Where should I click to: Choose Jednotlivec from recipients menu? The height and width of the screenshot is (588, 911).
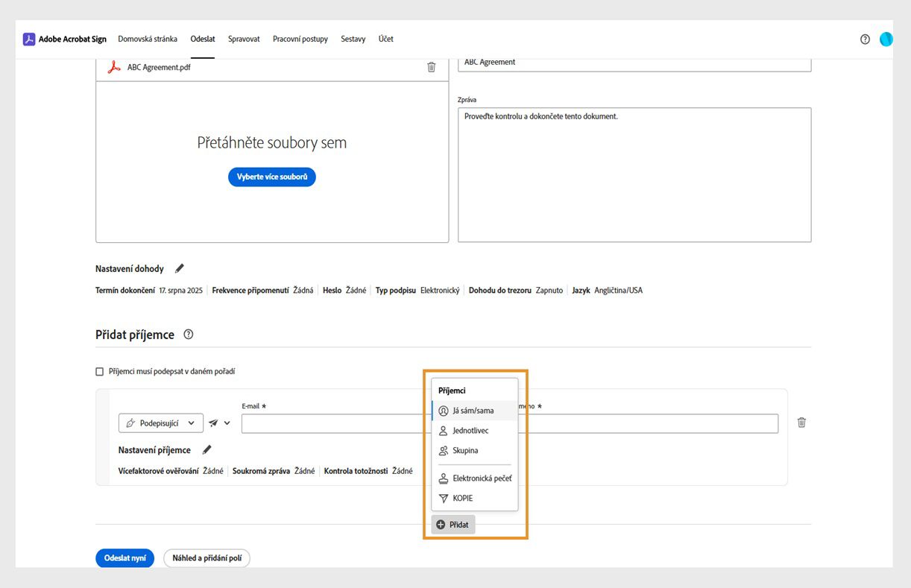pos(474,431)
